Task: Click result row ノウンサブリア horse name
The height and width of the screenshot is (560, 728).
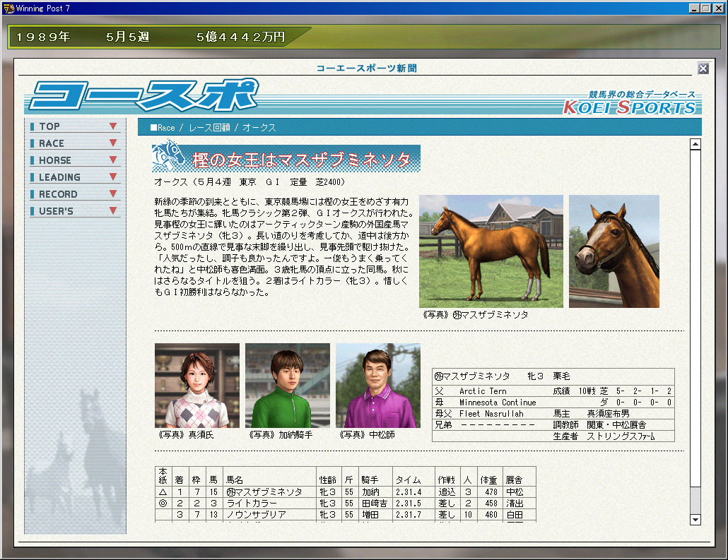Action: click(x=256, y=515)
